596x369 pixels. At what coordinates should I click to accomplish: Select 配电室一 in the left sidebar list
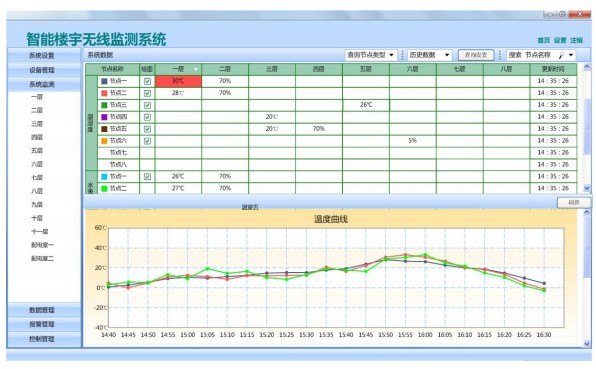tap(42, 245)
